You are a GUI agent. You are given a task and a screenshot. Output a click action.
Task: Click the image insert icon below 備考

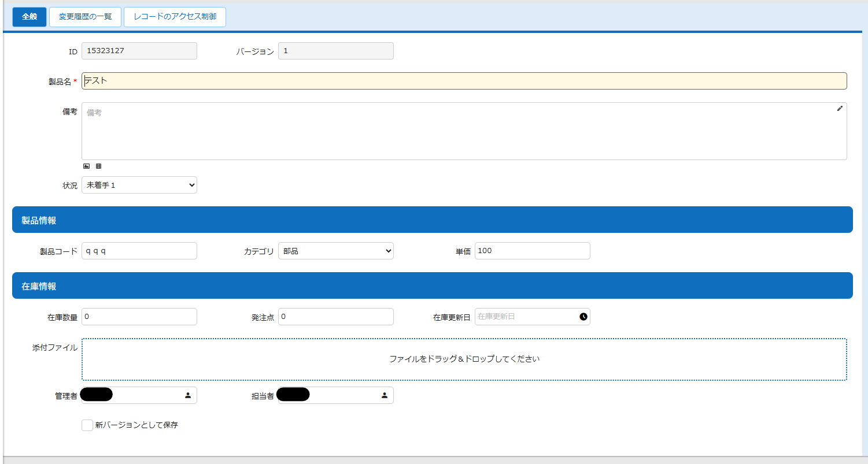pyautogui.click(x=86, y=166)
